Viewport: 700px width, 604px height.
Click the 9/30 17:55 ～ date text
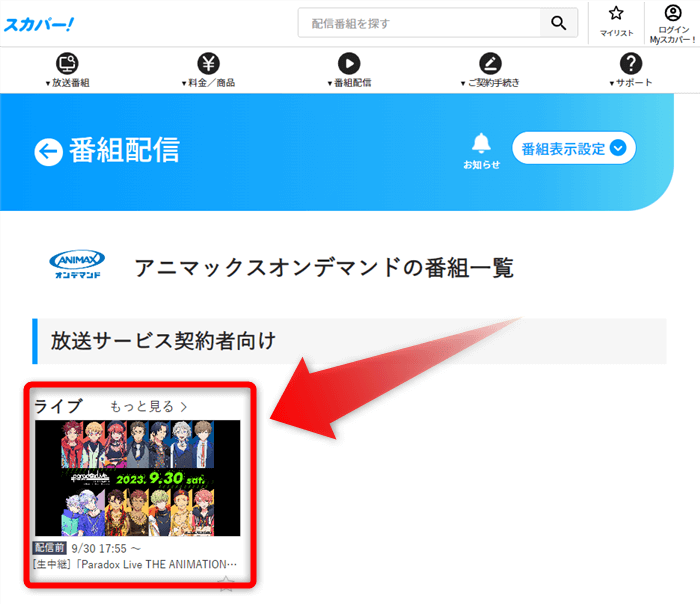click(x=106, y=549)
